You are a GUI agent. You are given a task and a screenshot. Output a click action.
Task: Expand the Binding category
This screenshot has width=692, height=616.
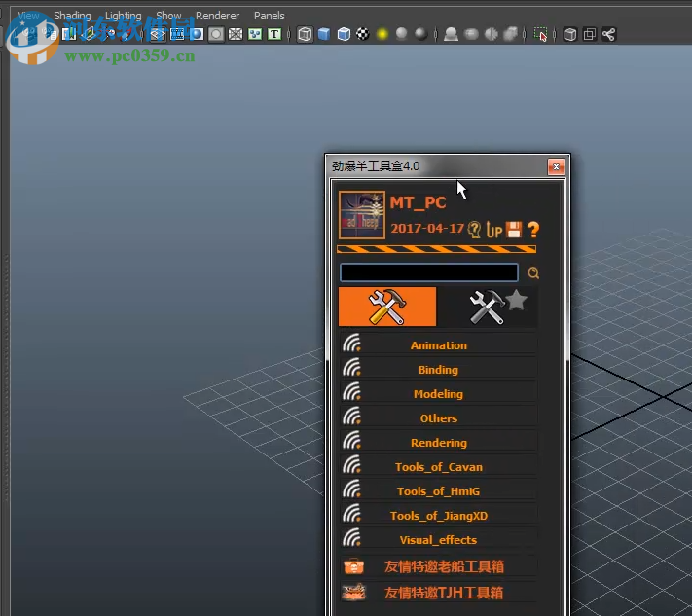point(438,370)
